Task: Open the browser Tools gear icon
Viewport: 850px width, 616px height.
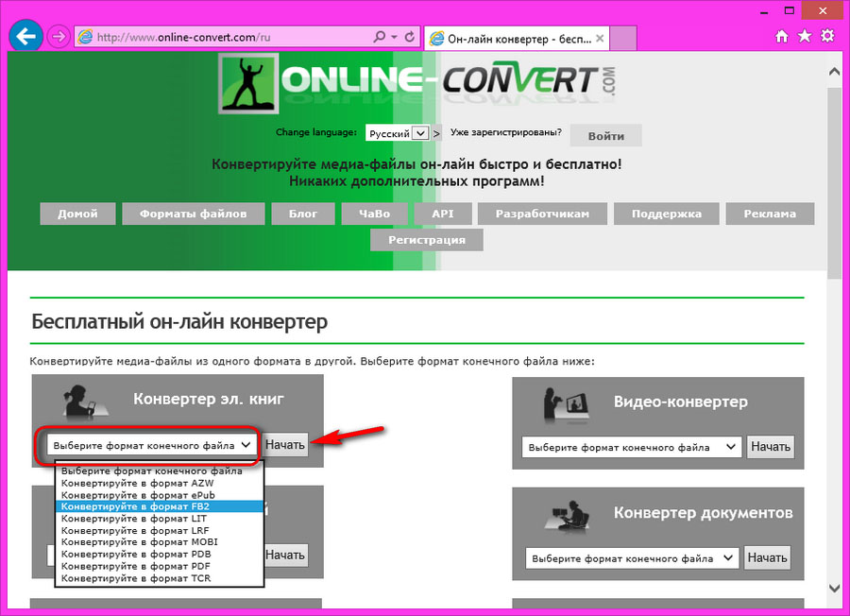Action: [827, 36]
